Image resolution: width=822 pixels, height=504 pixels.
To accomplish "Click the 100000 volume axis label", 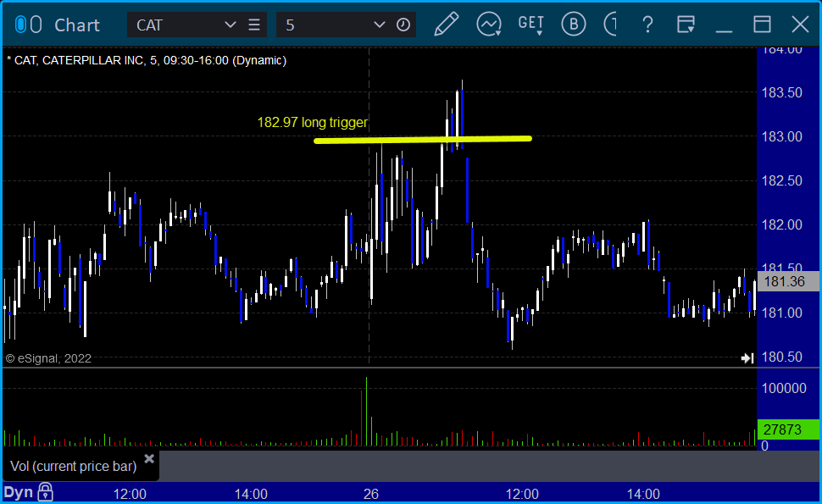I will pos(784,388).
